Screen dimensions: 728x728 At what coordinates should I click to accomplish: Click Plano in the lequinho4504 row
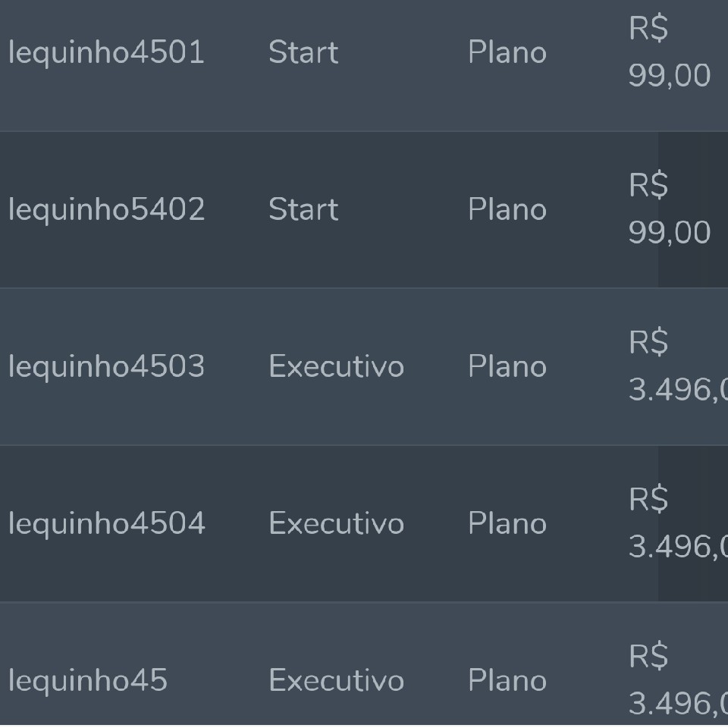[507, 523]
